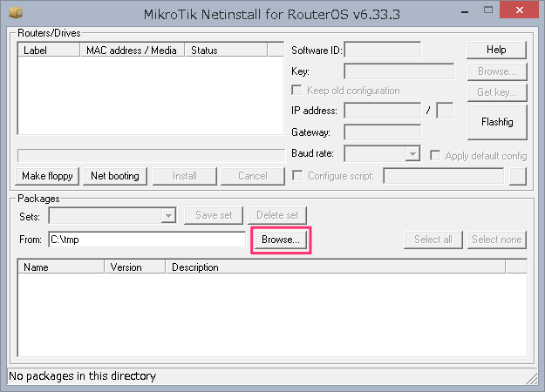Click the resize grip in status bar corner

[532, 378]
